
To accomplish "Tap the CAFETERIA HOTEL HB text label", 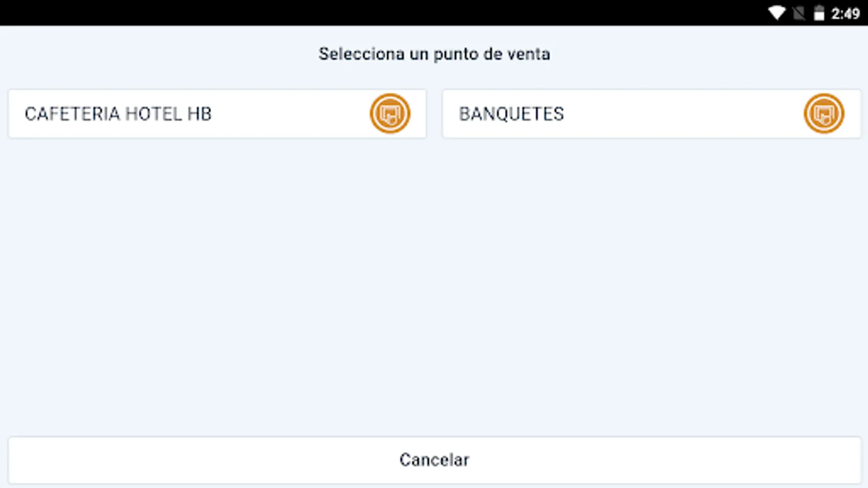I will coord(118,114).
